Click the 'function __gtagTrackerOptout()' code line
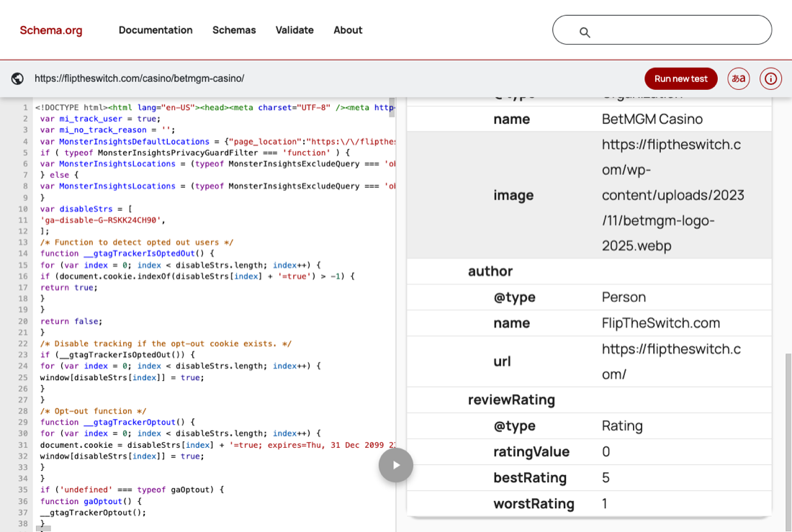Viewport: 792px width, 532px height. coord(117,423)
